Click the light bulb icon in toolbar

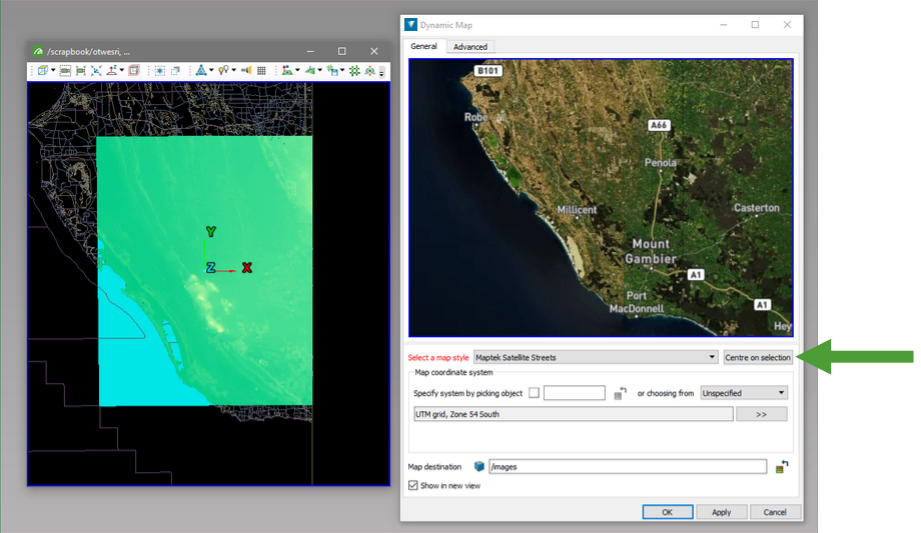pyautogui.click(x=223, y=71)
